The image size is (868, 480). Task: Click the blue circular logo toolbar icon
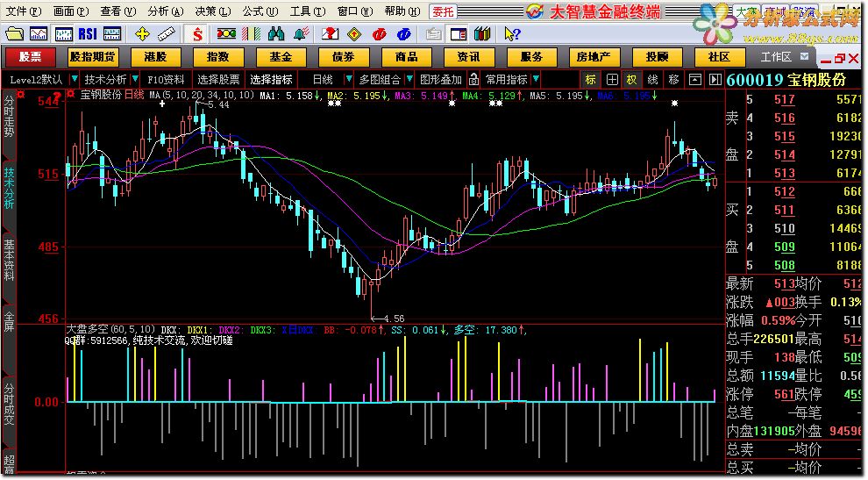(x=404, y=34)
